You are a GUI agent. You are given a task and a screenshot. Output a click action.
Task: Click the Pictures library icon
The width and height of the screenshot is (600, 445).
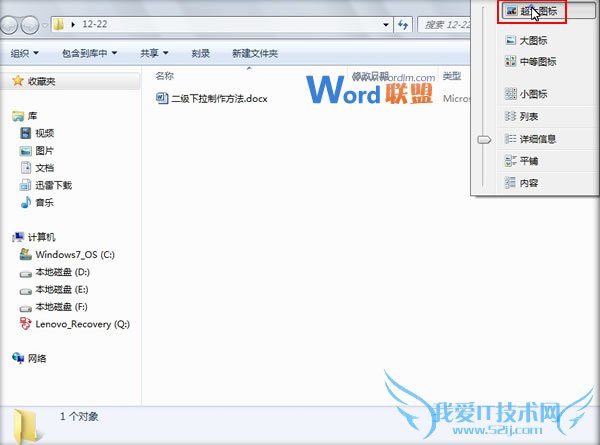(x=25, y=150)
